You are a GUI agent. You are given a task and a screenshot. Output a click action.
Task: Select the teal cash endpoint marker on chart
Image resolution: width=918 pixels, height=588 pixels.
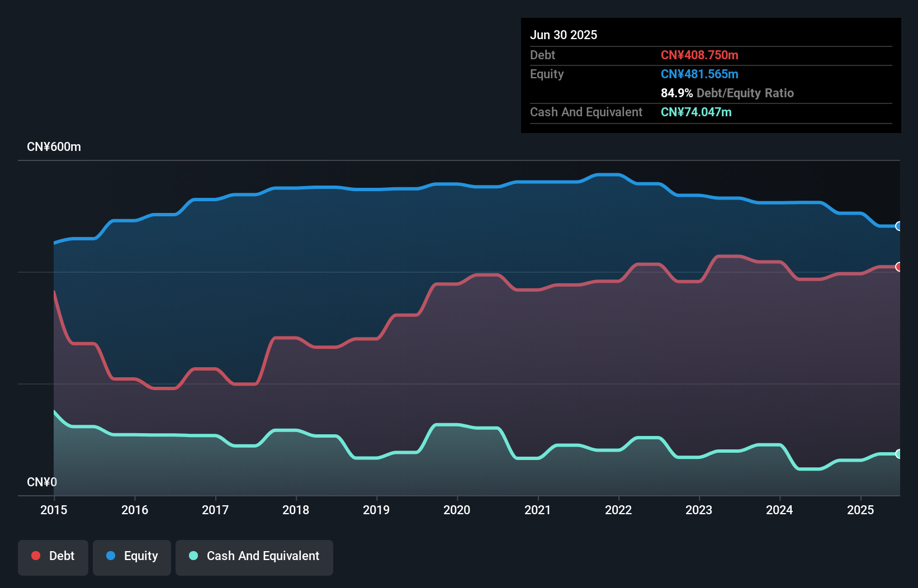click(x=898, y=454)
